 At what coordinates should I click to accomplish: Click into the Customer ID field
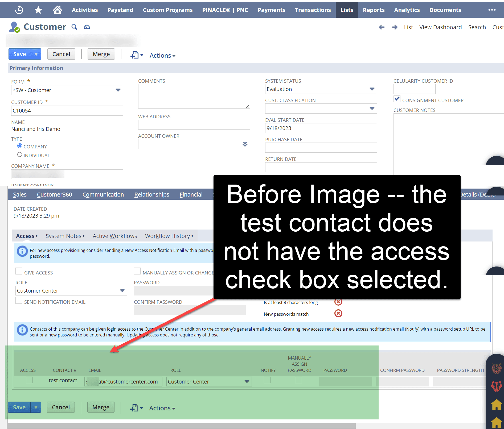click(67, 111)
